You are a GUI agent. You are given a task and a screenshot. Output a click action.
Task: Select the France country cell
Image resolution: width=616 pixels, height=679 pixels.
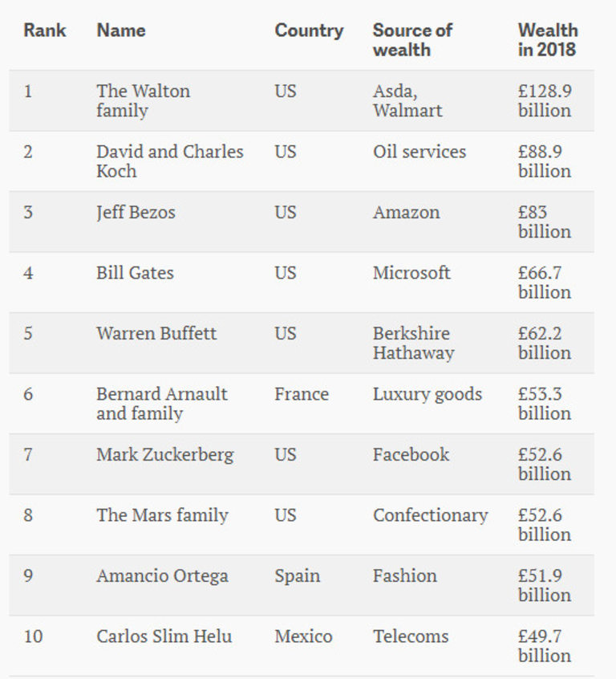click(x=301, y=394)
